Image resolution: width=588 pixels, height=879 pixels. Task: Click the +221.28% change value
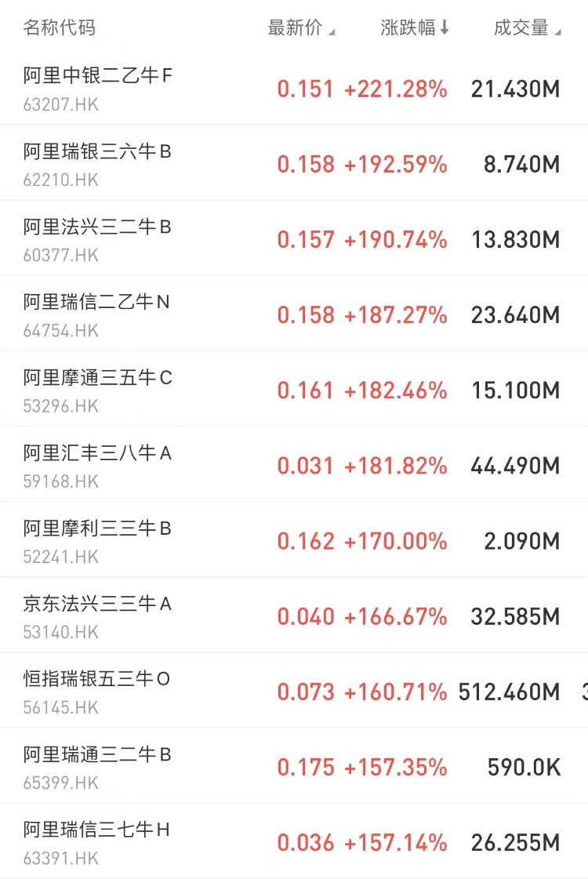point(396,89)
